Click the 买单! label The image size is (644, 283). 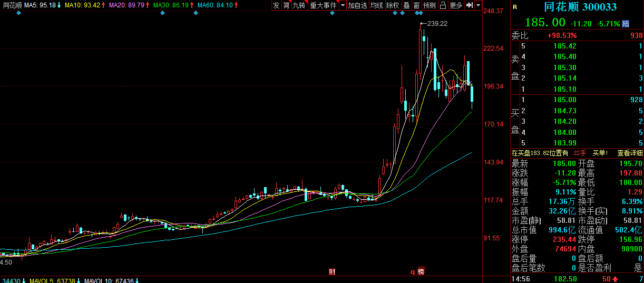click(x=600, y=153)
